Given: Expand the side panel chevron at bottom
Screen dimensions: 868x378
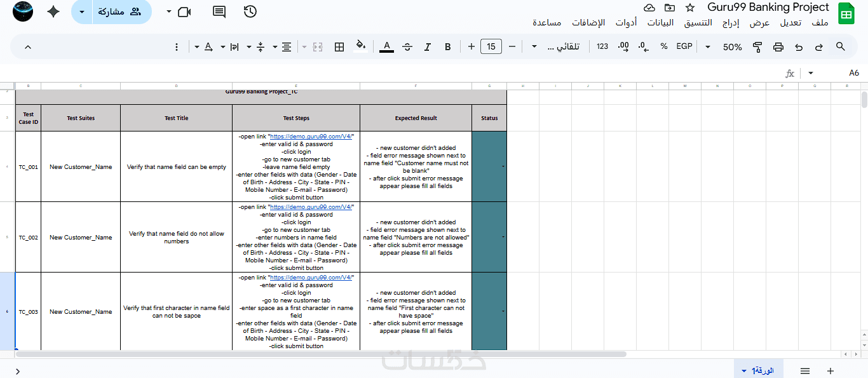Looking at the screenshot, I should click(x=18, y=371).
